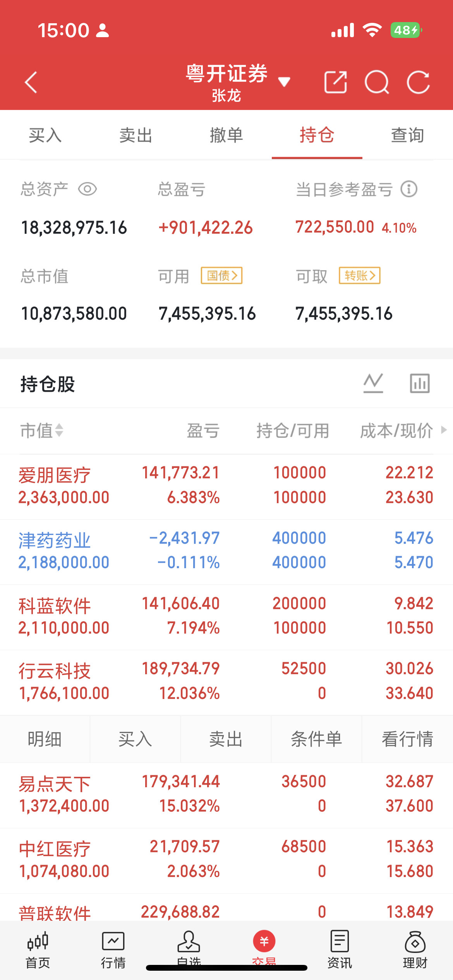453x980 pixels.
Task: Tap the Wi-Fi icon in status bar
Action: click(372, 30)
